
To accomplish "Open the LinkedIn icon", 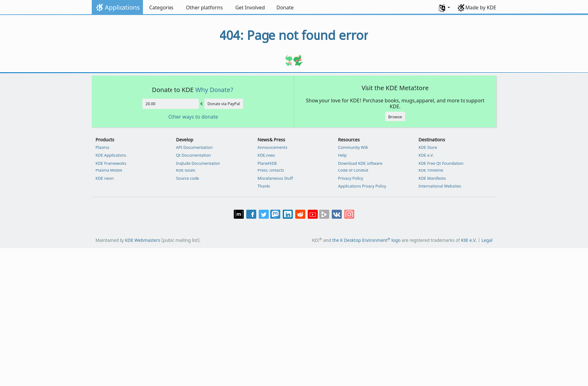I will pyautogui.click(x=287, y=214).
